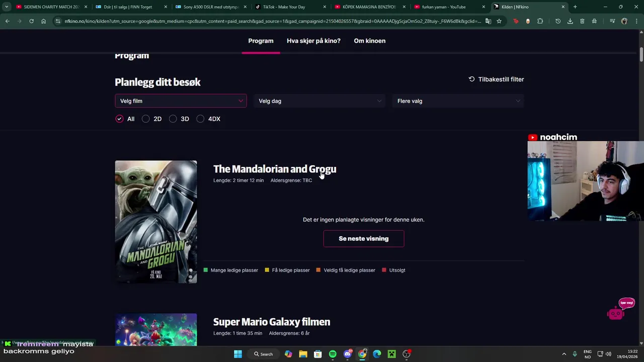Open OBS Studio from the taskbar

coord(407,354)
